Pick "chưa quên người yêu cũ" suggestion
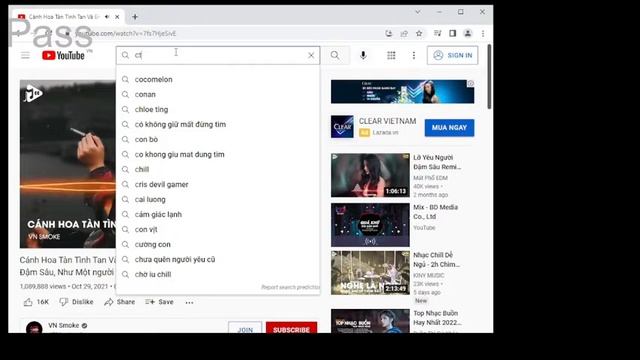Viewport: 640px width, 360px height. pyautogui.click(x=218, y=259)
